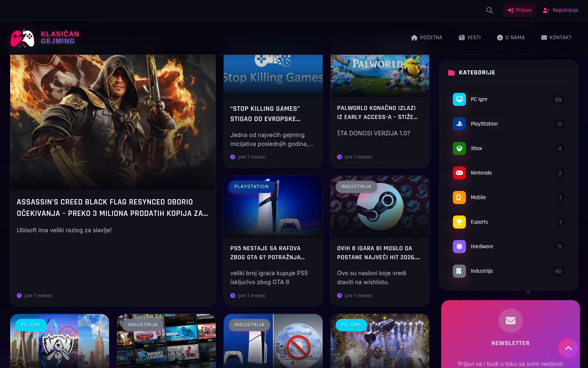
Task: Select the Mobile category label
Action: 478,197
